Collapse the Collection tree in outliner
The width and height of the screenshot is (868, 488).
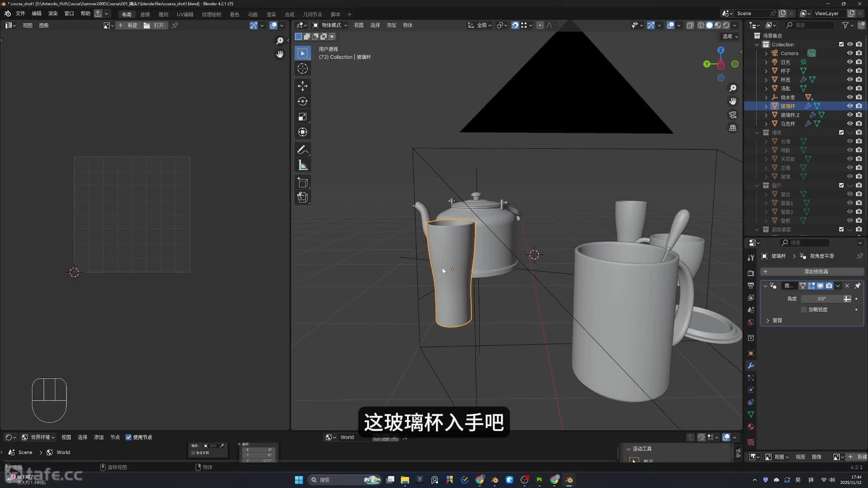click(757, 44)
